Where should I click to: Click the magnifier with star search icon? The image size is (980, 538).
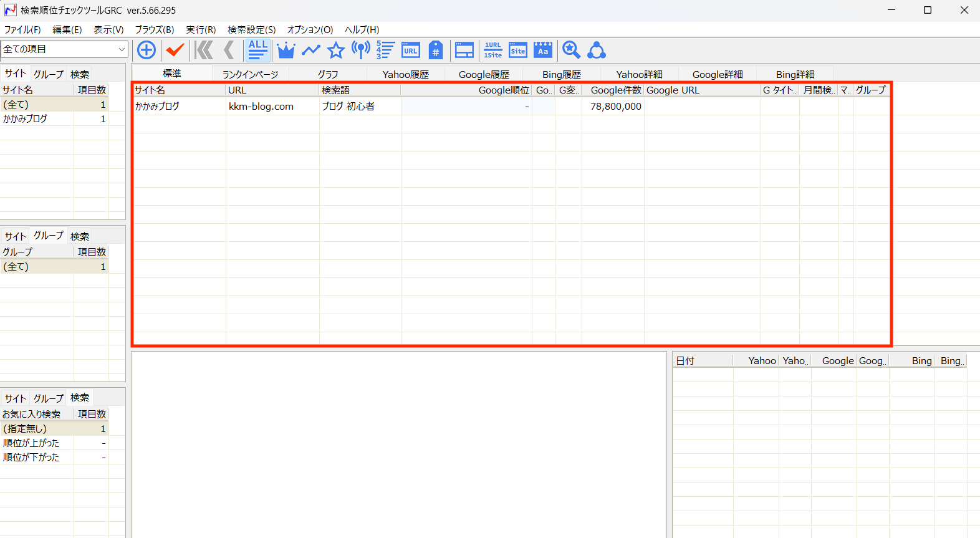(572, 50)
